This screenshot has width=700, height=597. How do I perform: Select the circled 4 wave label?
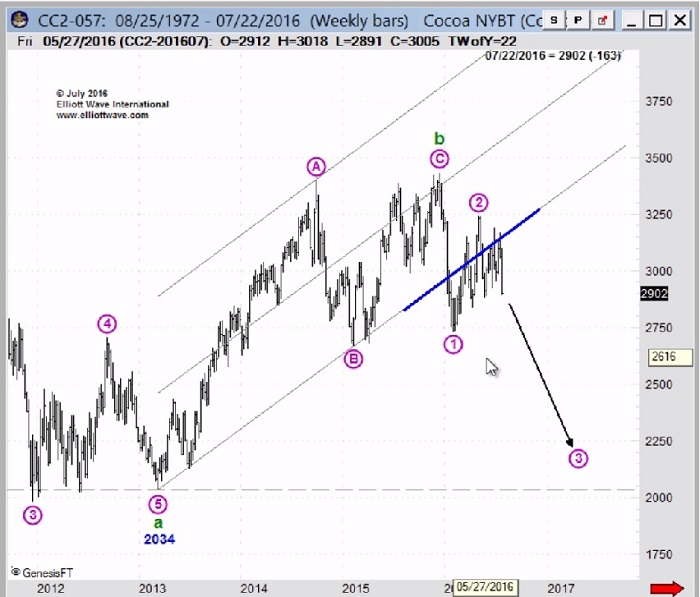tap(107, 324)
